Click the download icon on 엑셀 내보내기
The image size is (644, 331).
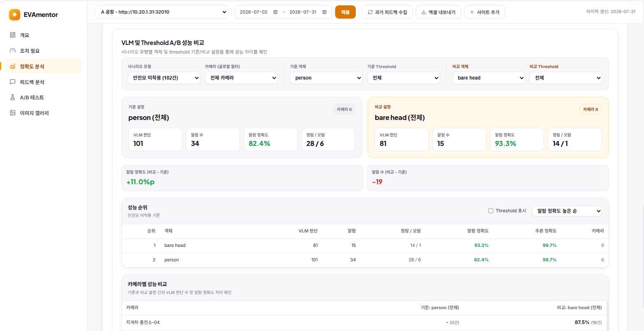pos(424,12)
